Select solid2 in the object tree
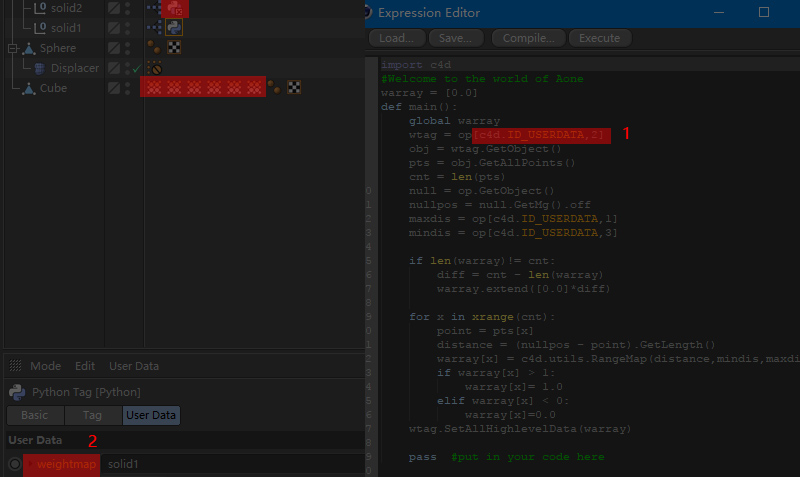800x477 pixels. (66, 8)
